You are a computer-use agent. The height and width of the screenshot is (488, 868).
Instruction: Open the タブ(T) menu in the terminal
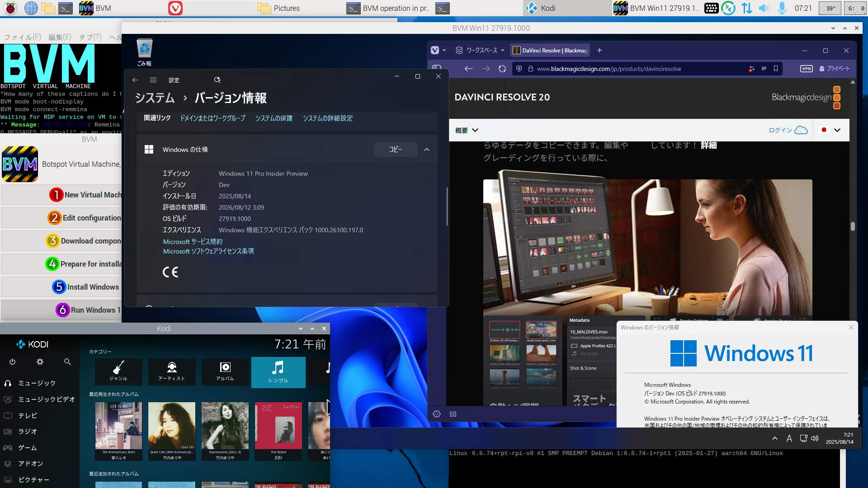(90, 37)
